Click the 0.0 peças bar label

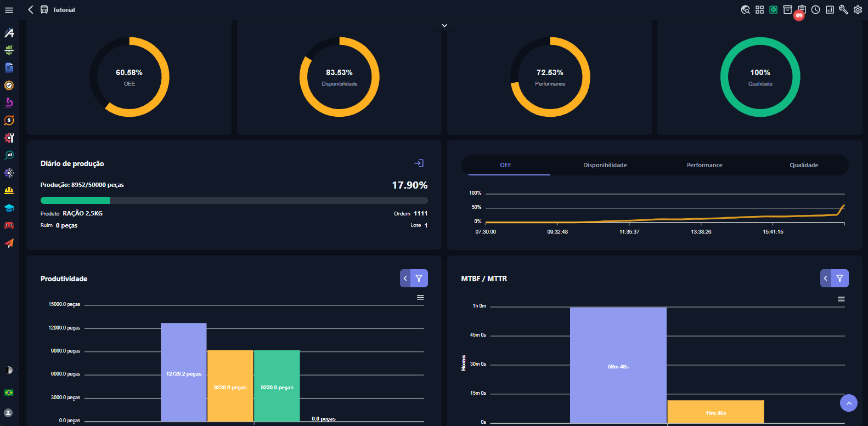pos(324,419)
